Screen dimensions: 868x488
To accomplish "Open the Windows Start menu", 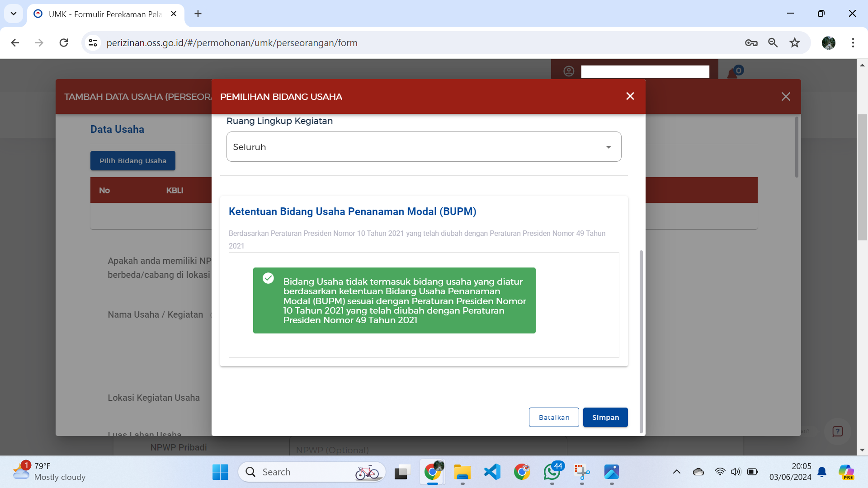I will coord(220,472).
